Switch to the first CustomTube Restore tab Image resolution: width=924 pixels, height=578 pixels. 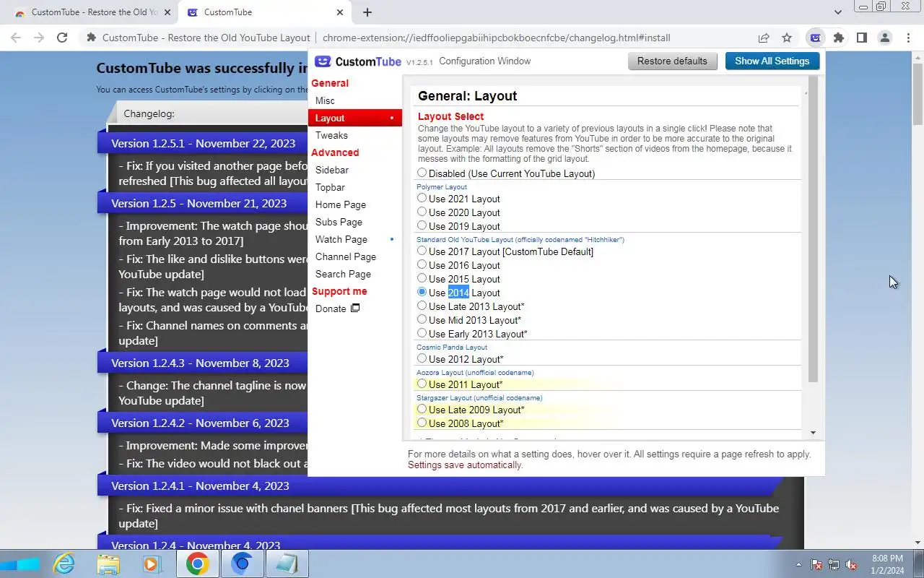point(90,13)
